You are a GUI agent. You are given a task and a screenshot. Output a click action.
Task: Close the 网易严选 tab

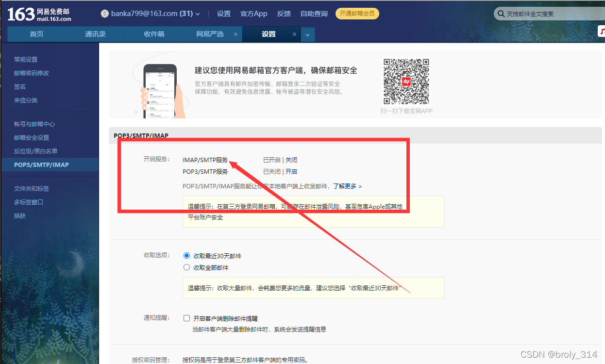coord(235,34)
